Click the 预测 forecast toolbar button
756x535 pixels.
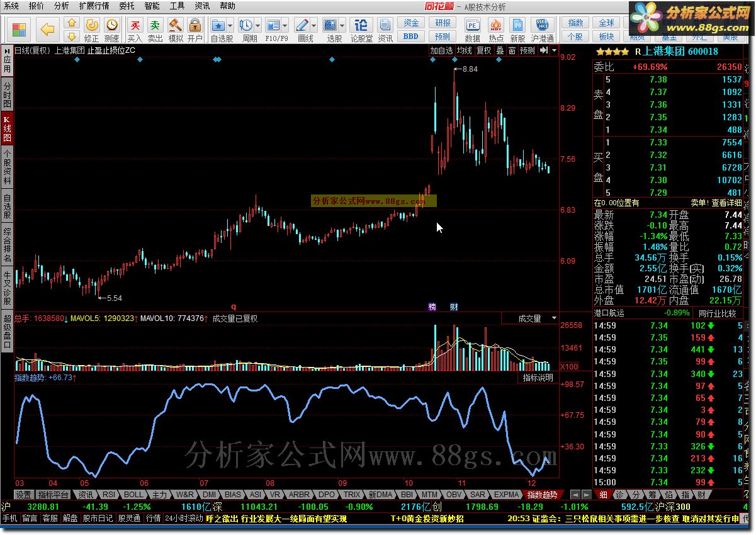(443, 37)
